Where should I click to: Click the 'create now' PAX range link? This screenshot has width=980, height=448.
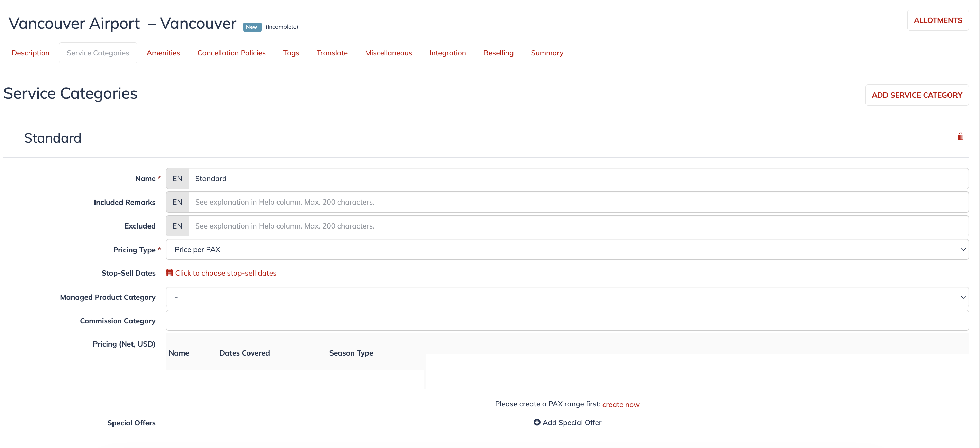[621, 404]
